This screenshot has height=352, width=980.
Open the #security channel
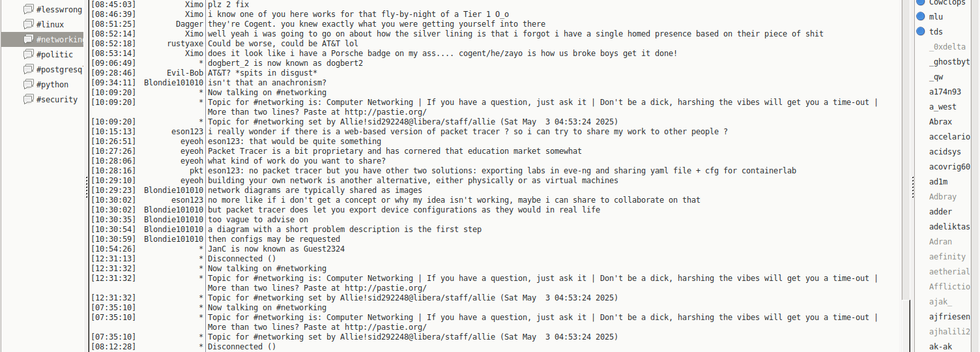click(57, 100)
